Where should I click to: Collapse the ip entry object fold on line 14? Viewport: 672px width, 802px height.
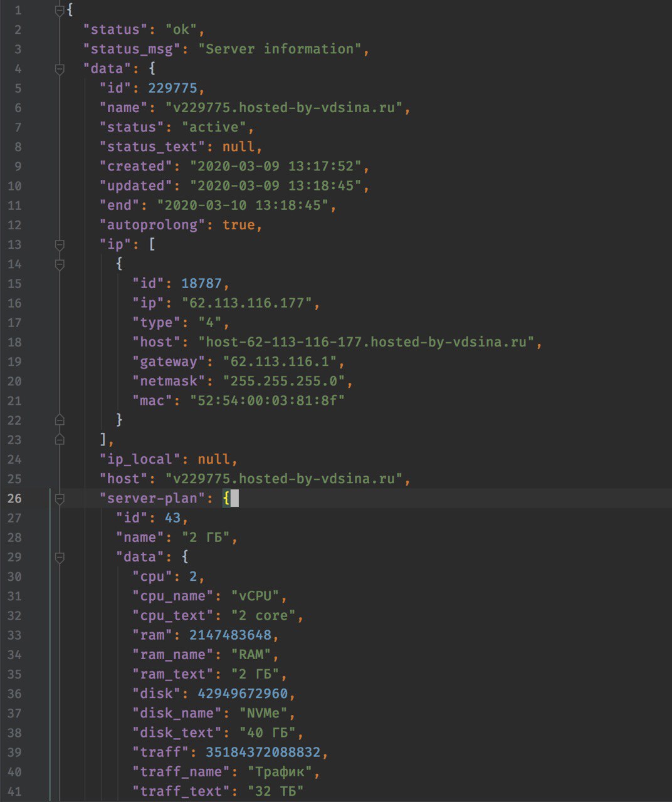click(60, 264)
